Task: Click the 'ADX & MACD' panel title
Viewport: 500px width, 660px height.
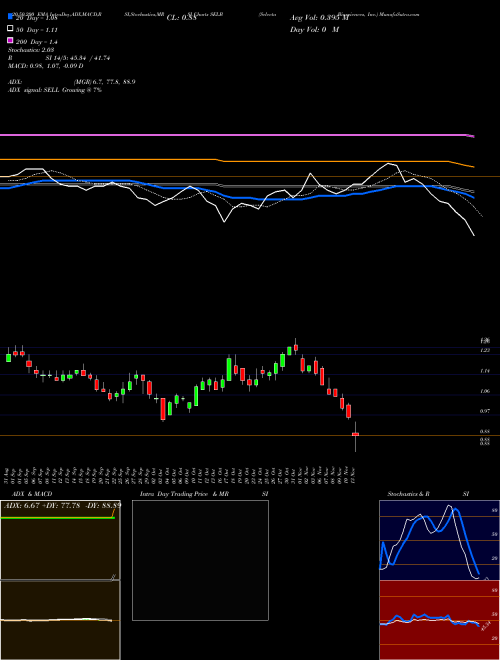Action: 32,494
